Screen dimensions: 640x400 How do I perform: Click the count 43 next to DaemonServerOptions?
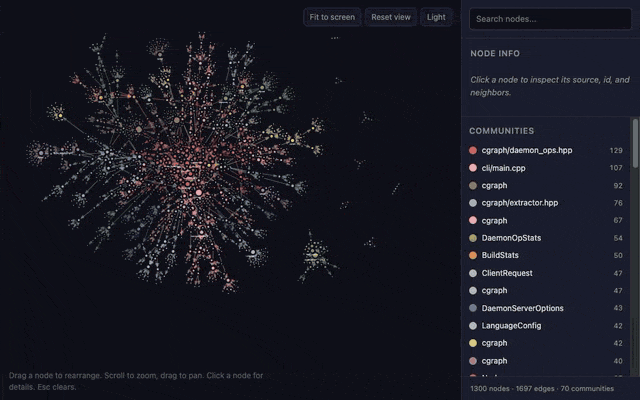tap(618, 309)
